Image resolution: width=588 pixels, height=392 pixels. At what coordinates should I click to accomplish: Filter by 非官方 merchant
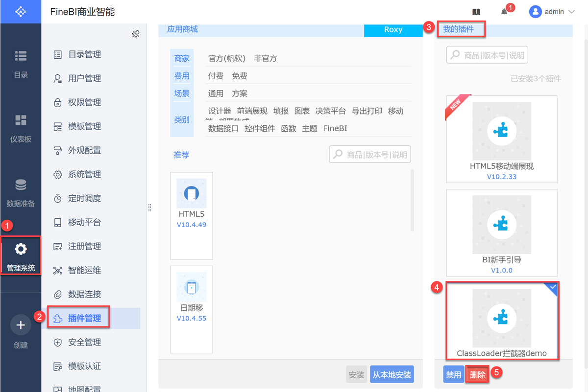[266, 58]
